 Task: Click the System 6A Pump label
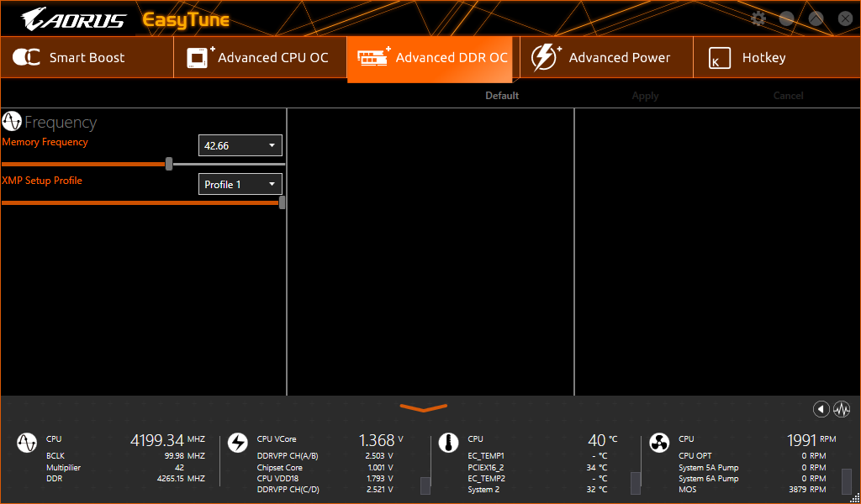point(708,479)
